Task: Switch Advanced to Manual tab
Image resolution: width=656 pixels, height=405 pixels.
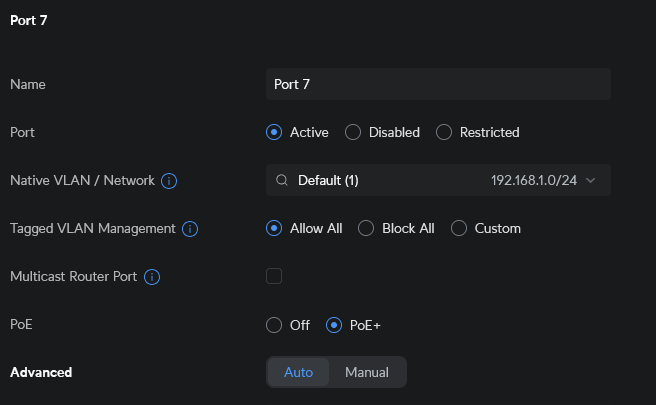Action: tap(367, 372)
